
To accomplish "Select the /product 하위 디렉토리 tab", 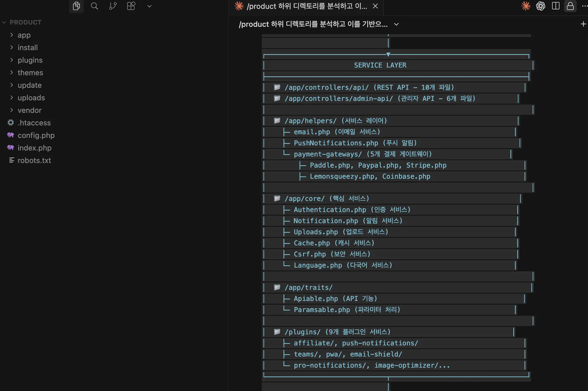I will coord(306,6).
